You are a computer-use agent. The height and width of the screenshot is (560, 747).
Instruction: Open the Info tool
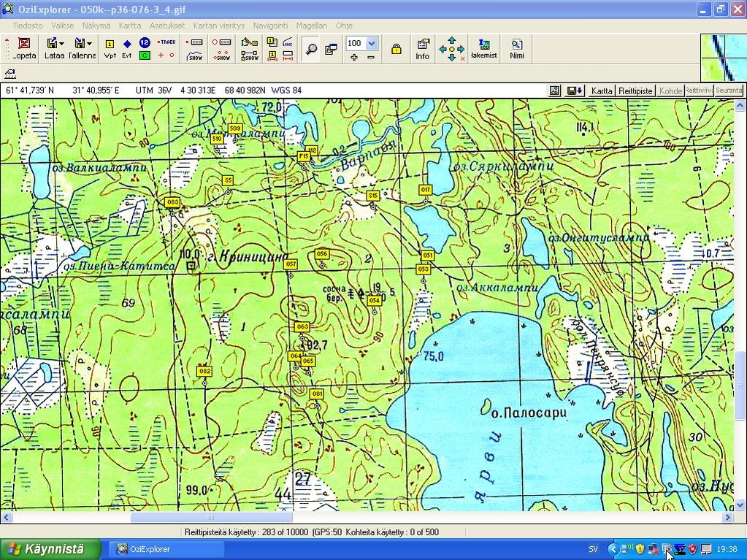(423, 49)
